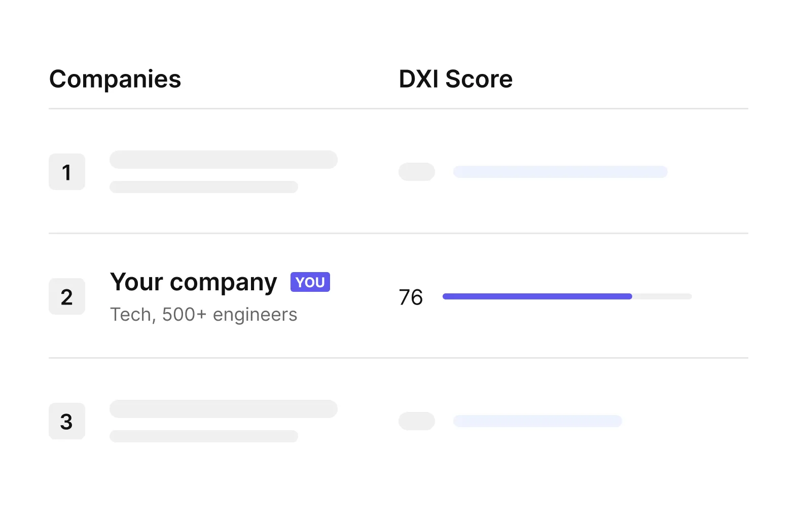Click the placeholder company name in row 3
The width and height of the screenshot is (797, 532).
pyautogui.click(x=224, y=409)
